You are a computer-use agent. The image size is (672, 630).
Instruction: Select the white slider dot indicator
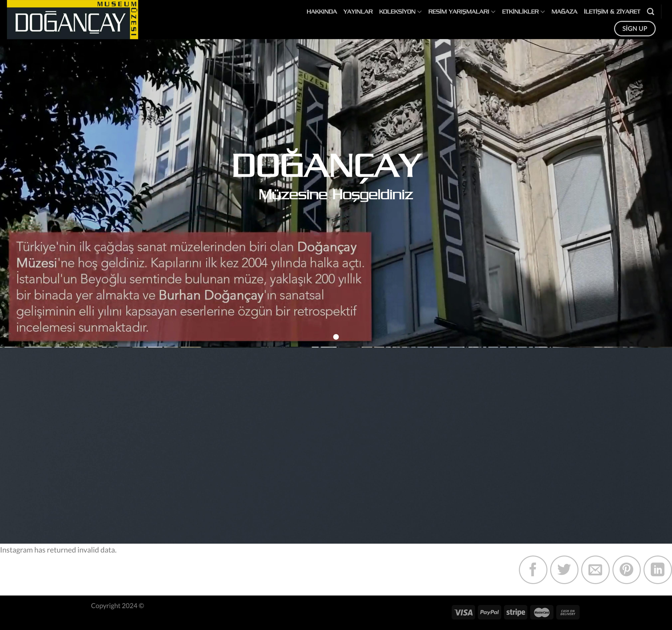[336, 337]
